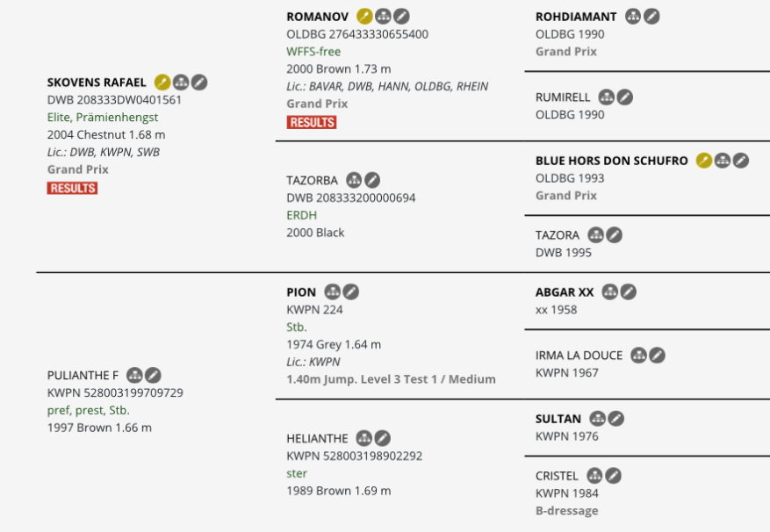Open pedigree tree icon for Skovens Rafael
770x532 pixels.
181,82
